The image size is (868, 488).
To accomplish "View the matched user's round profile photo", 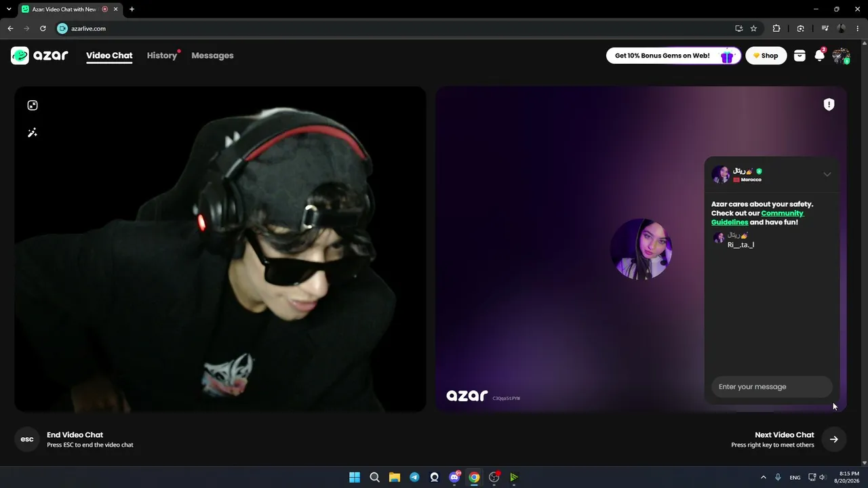I will click(641, 249).
